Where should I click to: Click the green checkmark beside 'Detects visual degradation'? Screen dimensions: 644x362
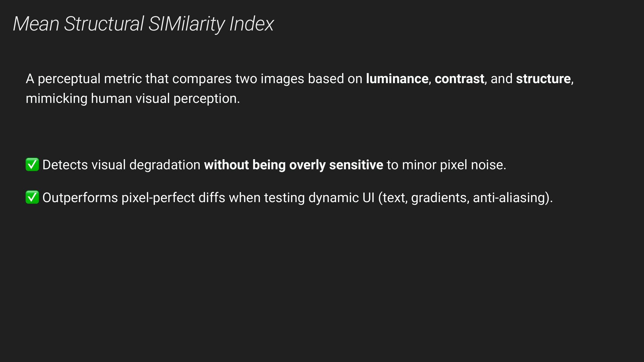(x=32, y=165)
